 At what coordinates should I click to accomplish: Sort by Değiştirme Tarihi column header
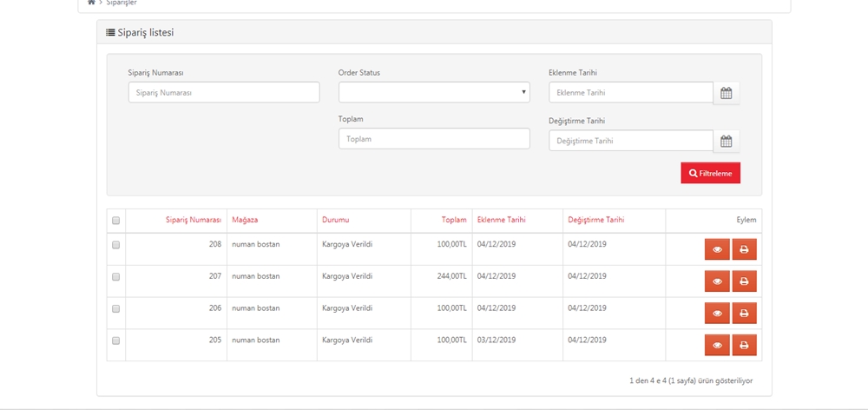point(596,220)
